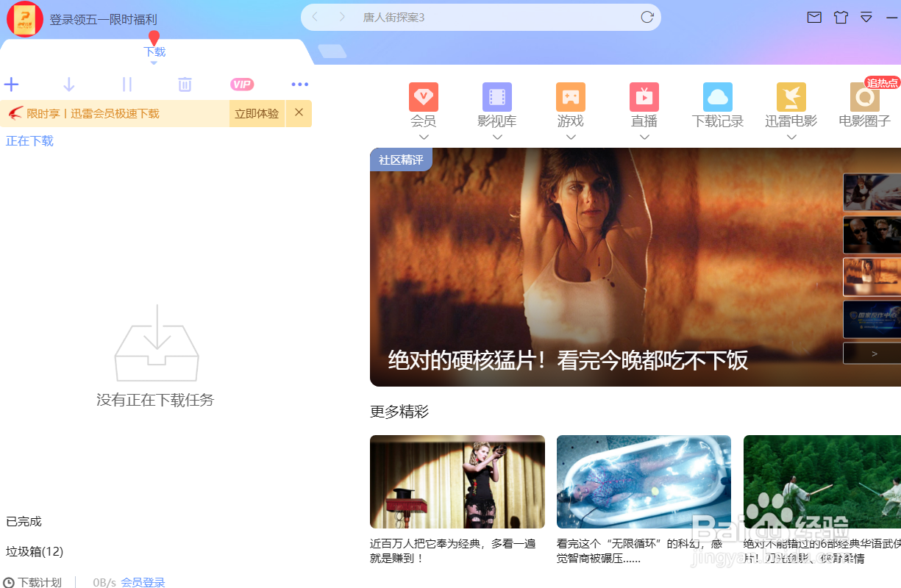901x588 pixels.
Task: Open the 会员 diamond icon
Action: [424, 97]
